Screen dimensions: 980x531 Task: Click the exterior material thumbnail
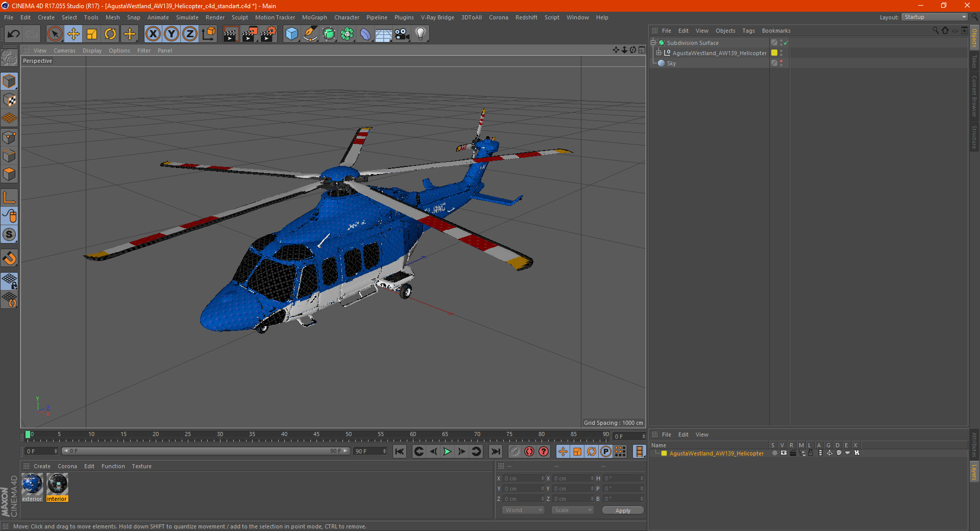tap(32, 484)
